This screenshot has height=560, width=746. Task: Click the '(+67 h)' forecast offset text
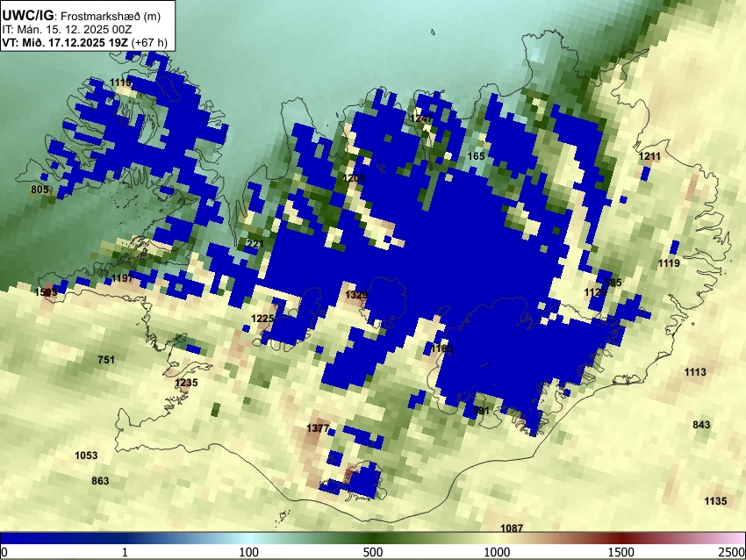[x=149, y=42]
